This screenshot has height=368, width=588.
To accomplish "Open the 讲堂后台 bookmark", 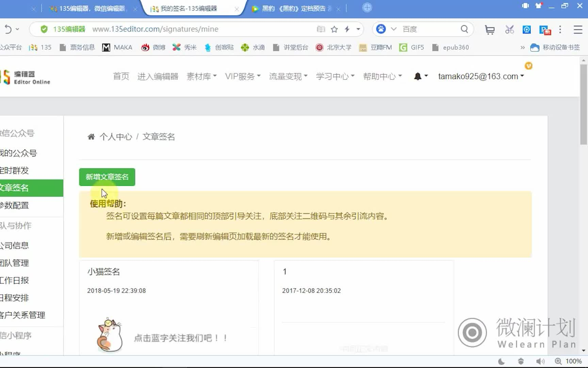I will [290, 47].
